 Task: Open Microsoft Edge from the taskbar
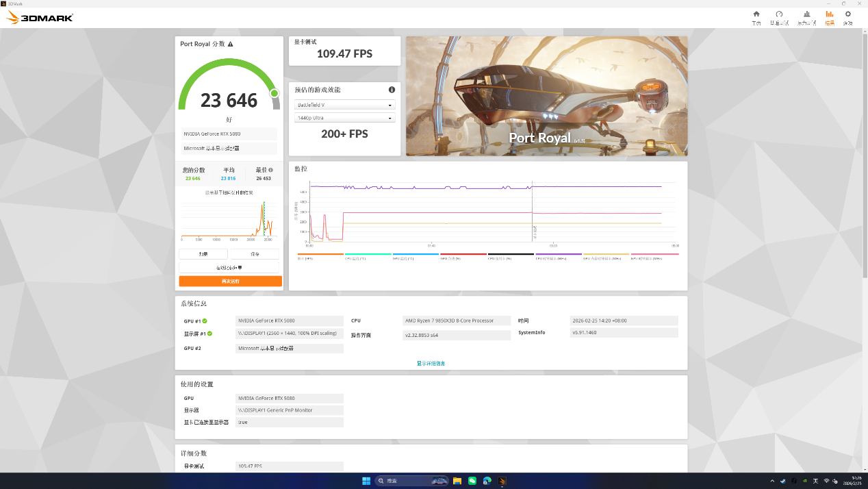pos(487,481)
